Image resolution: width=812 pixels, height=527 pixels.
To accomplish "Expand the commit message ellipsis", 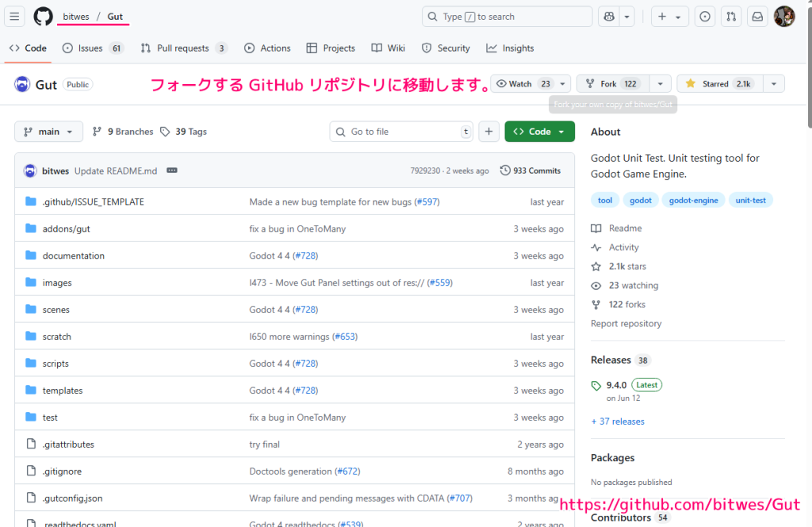I will pos(172,171).
